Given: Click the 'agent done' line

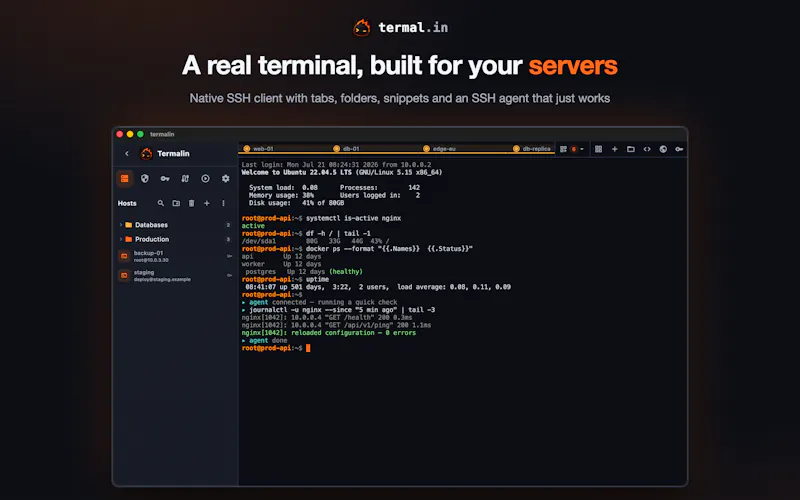Looking at the screenshot, I should [264, 340].
